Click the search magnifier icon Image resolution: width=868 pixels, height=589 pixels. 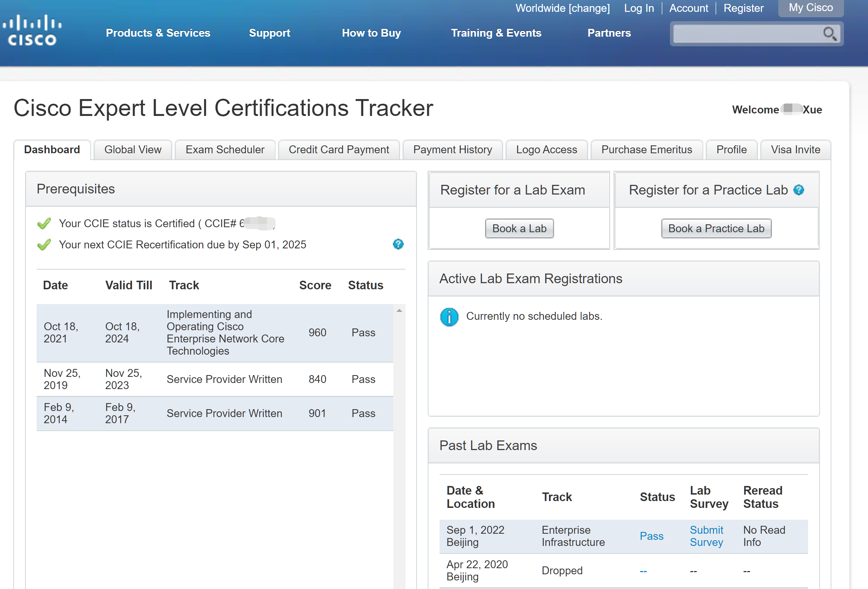point(830,34)
